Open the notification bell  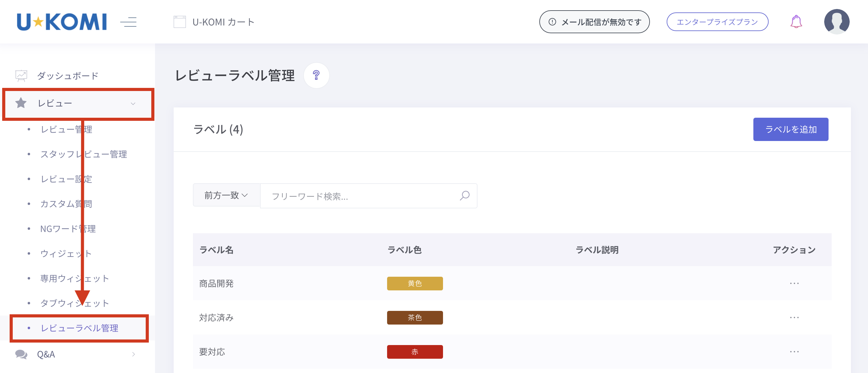point(796,22)
